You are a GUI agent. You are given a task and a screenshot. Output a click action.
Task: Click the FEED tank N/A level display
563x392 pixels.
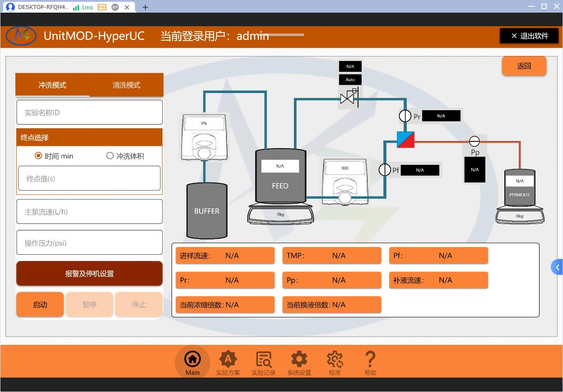(280, 166)
